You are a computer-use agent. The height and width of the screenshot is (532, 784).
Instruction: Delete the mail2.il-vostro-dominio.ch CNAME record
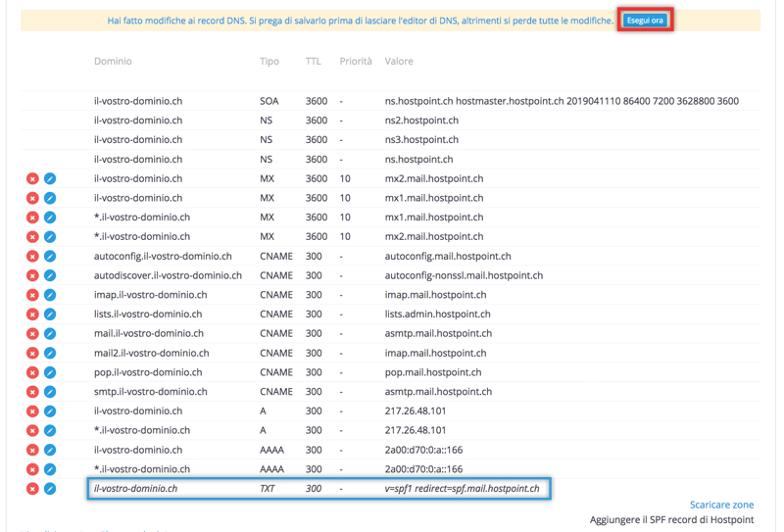[x=32, y=353]
